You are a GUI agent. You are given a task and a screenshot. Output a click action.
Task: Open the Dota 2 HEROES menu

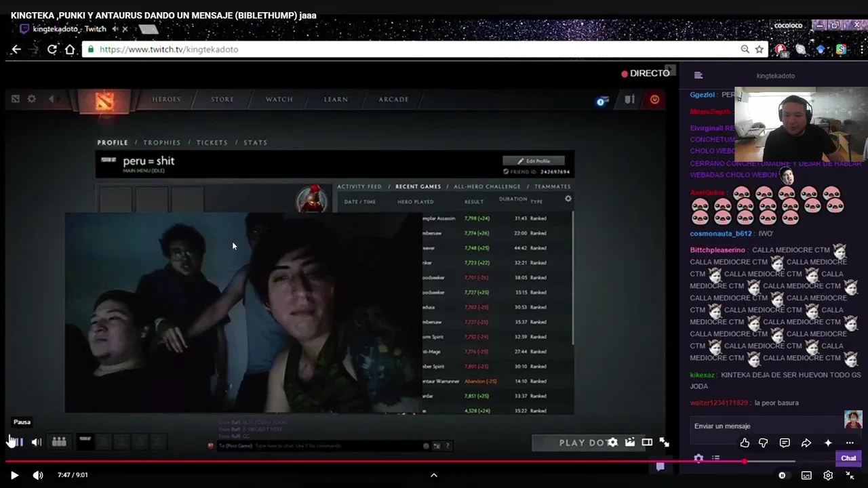[x=166, y=100]
